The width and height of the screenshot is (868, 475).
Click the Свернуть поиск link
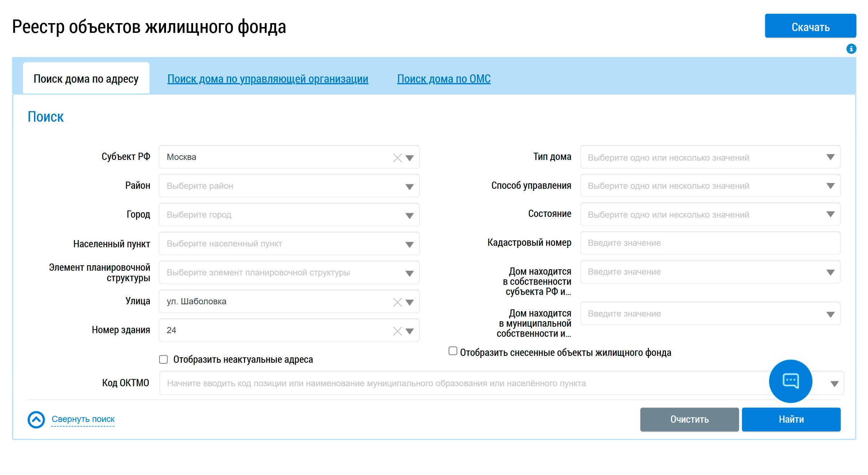[83, 419]
